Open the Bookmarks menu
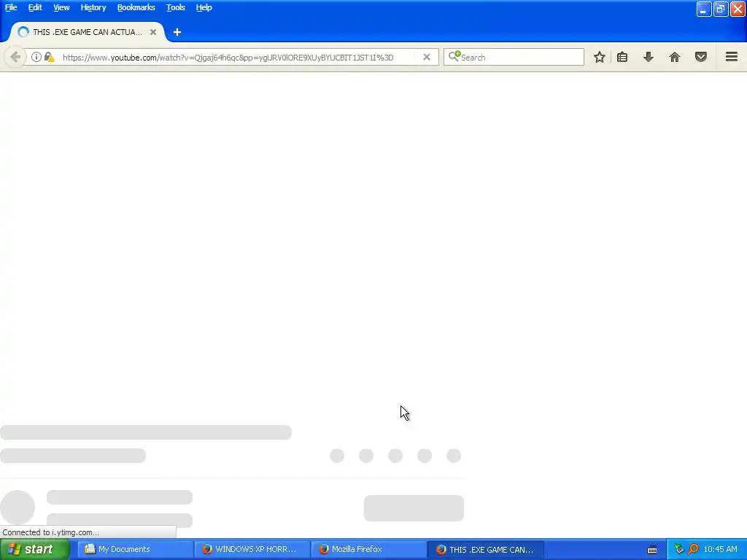 (x=136, y=7)
